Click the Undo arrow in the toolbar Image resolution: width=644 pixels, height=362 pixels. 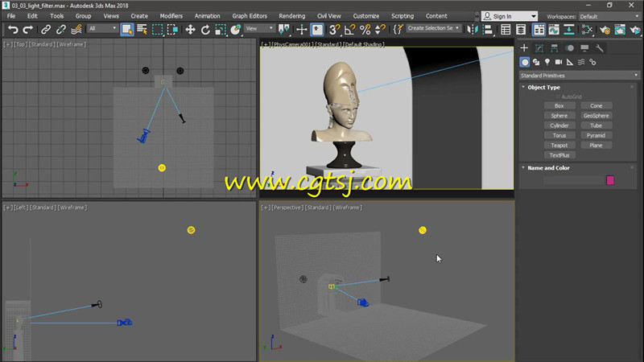(13, 30)
